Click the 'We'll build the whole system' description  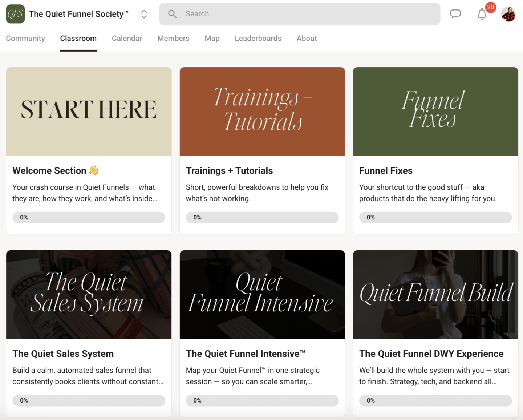click(x=434, y=376)
